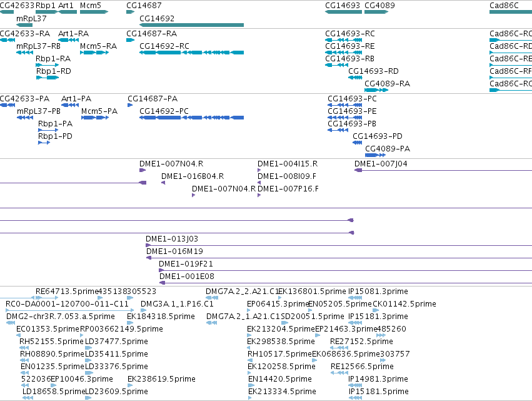Select the LD37477.5prime EST label

[x=116, y=342]
